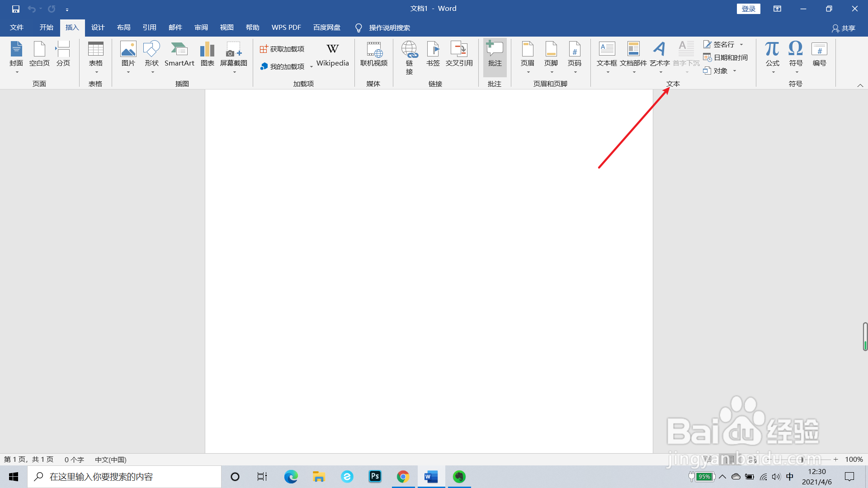The image size is (868, 488).
Task: Expand the 签名行 dropdown arrow
Action: pyautogui.click(x=741, y=44)
